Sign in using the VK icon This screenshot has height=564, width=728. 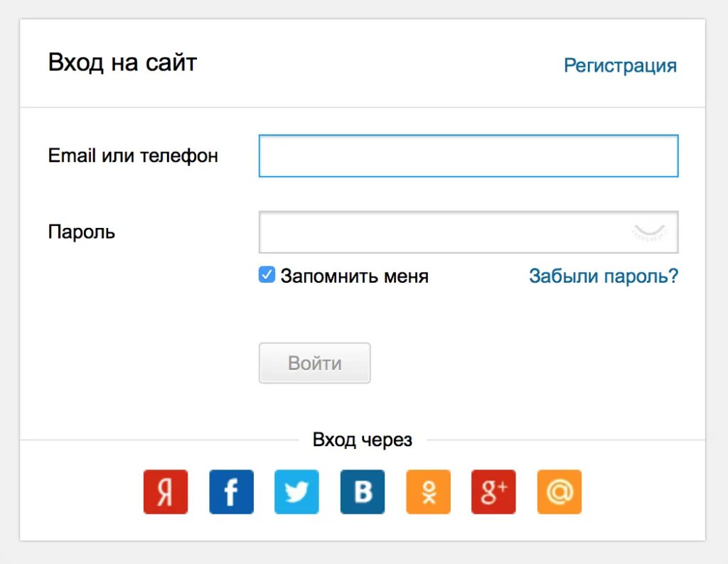coord(363,492)
